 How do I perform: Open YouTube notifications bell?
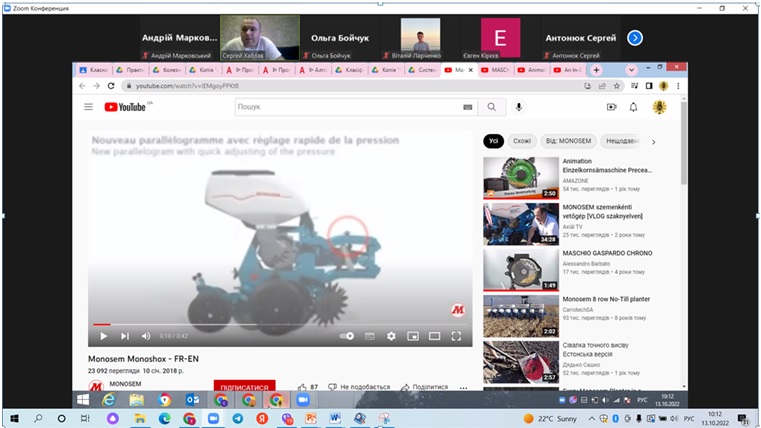[633, 107]
